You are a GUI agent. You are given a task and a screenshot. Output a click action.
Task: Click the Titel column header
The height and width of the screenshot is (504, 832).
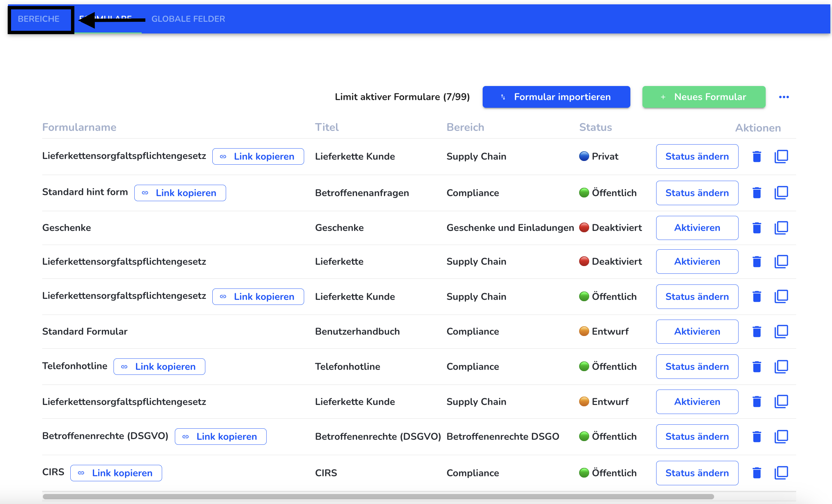tap(327, 128)
